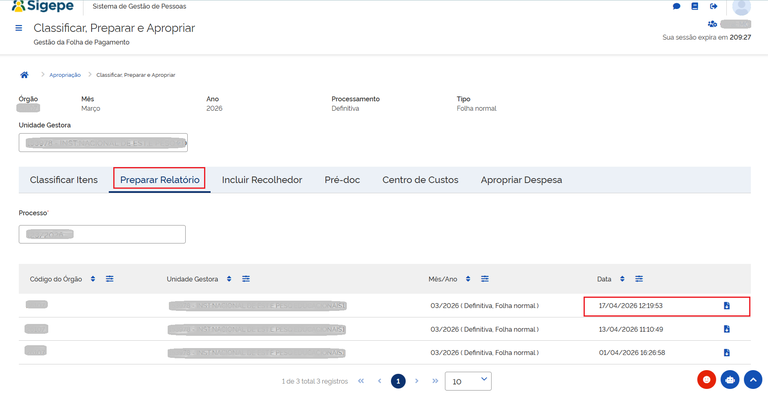Viewport: 768px width, 393px height.
Task: Switch to Preparar Relatório tab
Action: [160, 180]
